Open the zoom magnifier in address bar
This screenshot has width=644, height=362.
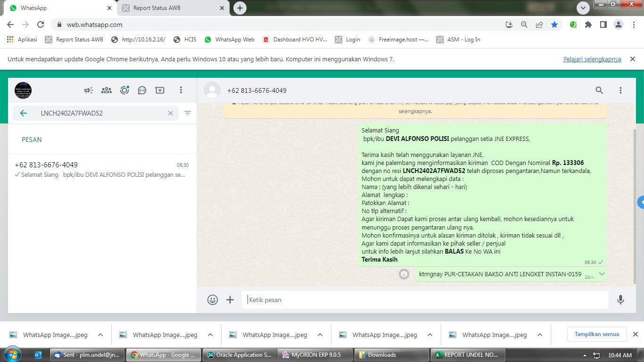[524, 25]
